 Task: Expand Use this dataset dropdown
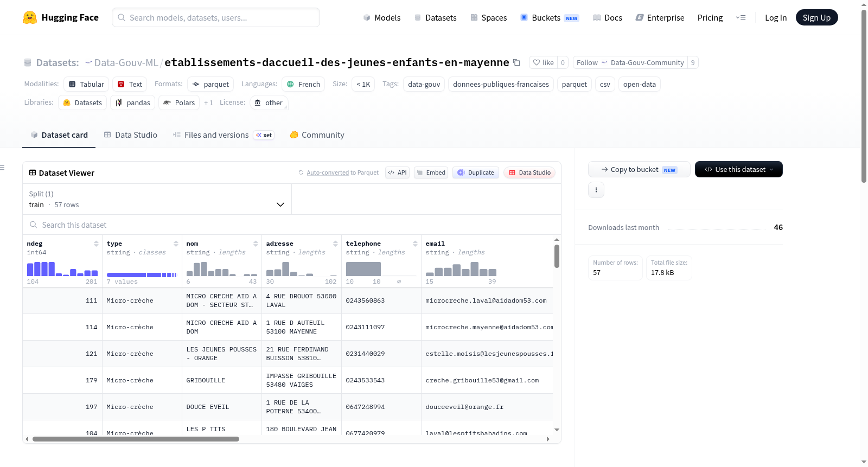(739, 169)
